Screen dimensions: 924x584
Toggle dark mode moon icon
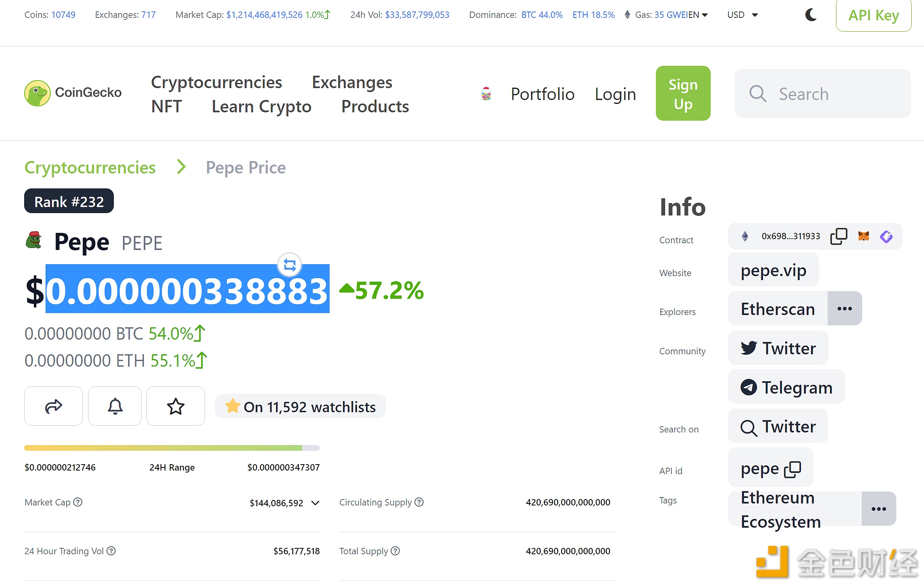811,15
